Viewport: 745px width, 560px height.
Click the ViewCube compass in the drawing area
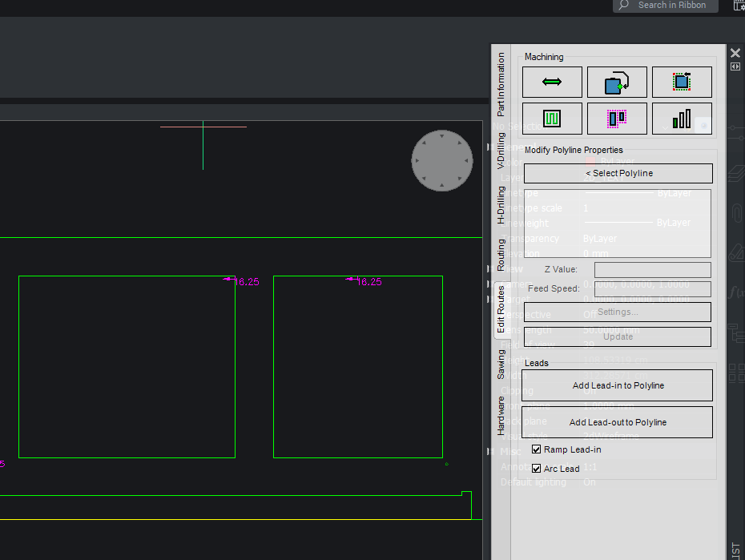pyautogui.click(x=442, y=160)
